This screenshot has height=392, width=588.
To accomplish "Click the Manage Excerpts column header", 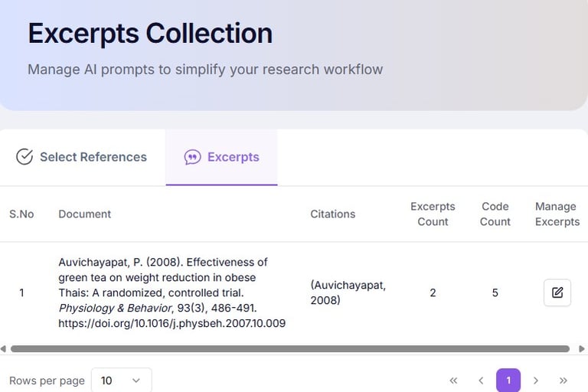I will click(557, 214).
